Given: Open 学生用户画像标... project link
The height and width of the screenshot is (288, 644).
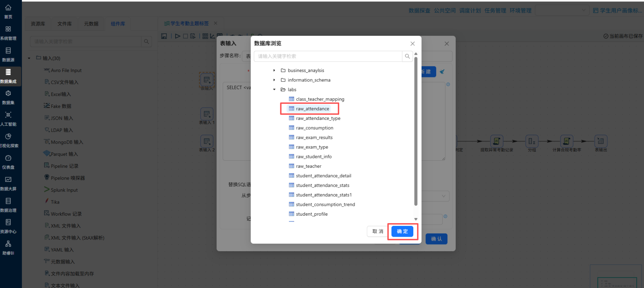Looking at the screenshot, I should [x=617, y=11].
